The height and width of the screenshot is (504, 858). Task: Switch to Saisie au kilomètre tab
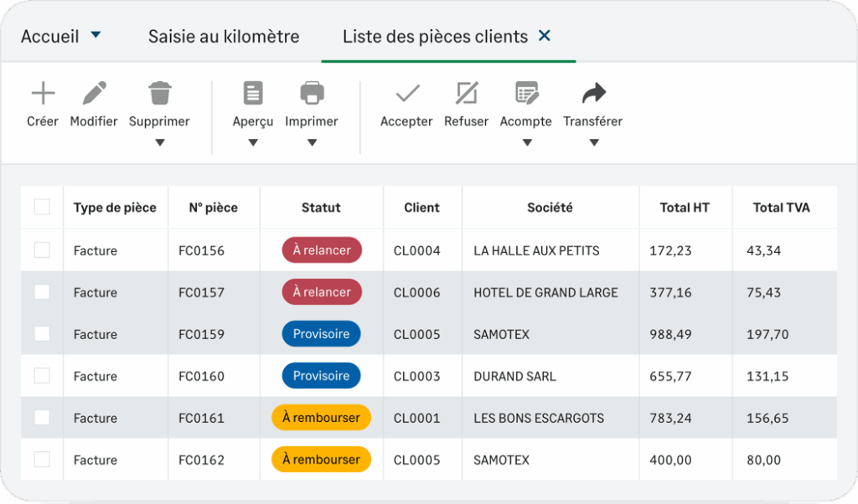[224, 37]
